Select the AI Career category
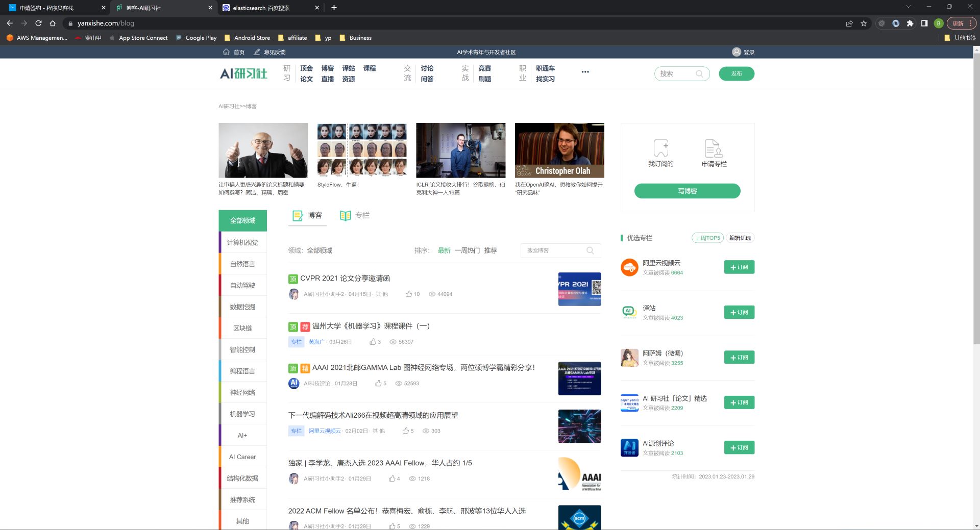980x530 pixels. click(242, 457)
